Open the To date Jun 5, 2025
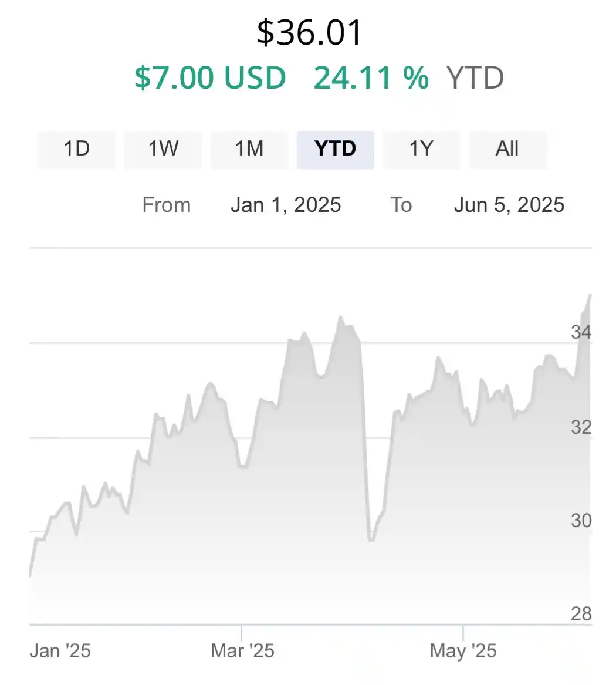Screen dimensions: 616x685 (509, 205)
